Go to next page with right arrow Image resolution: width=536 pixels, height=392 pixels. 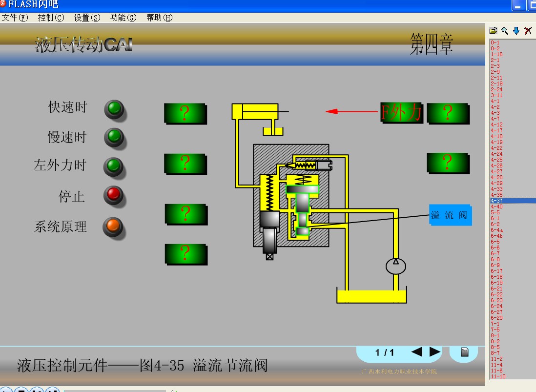(434, 352)
